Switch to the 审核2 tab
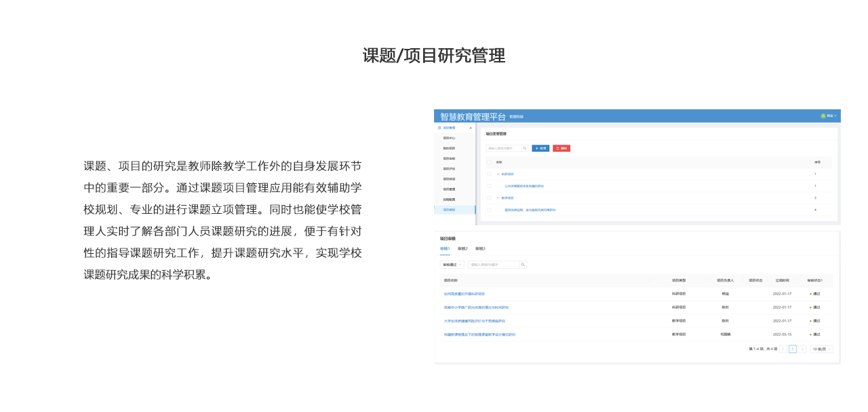868x412 pixels. (462, 248)
